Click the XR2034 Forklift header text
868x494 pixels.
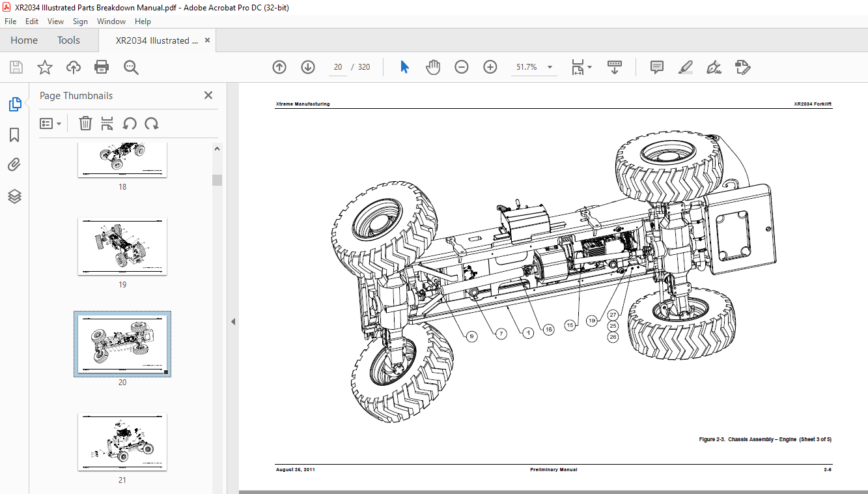tap(813, 104)
